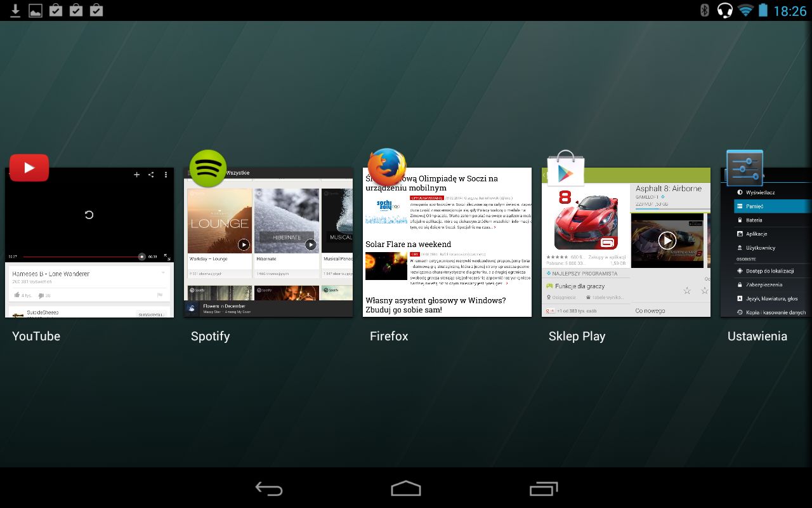Open the Spotify app icon
The image size is (812, 508).
(x=208, y=168)
